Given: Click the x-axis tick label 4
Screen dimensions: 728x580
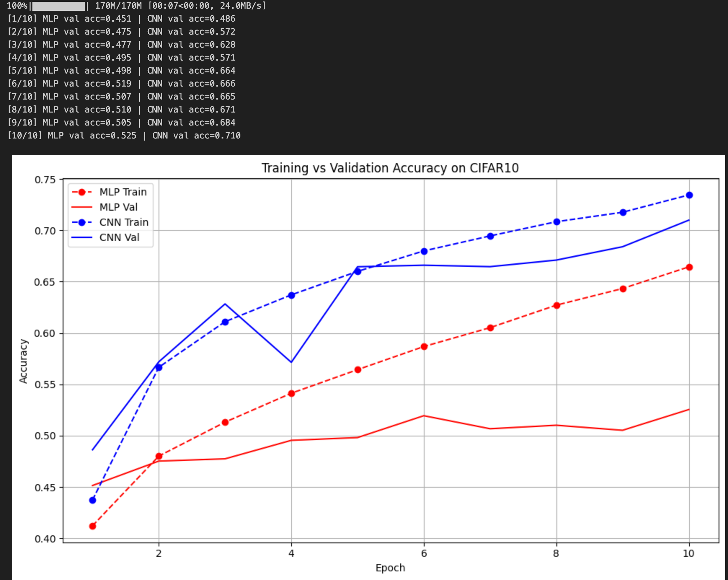Looking at the screenshot, I should (291, 553).
